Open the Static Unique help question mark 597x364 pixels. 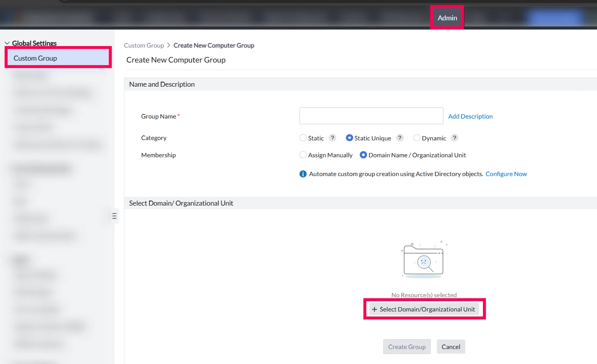pos(400,138)
